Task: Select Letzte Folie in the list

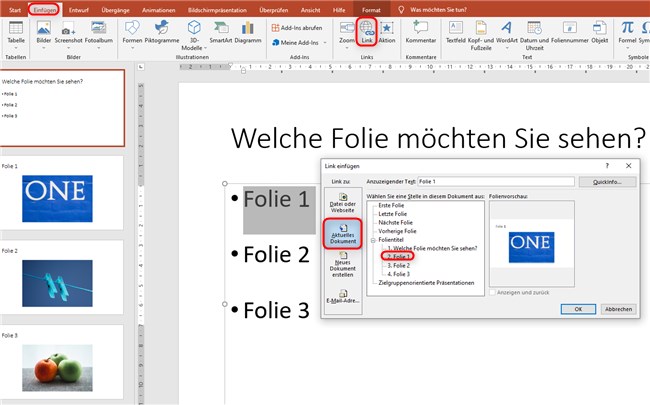Action: (x=393, y=214)
